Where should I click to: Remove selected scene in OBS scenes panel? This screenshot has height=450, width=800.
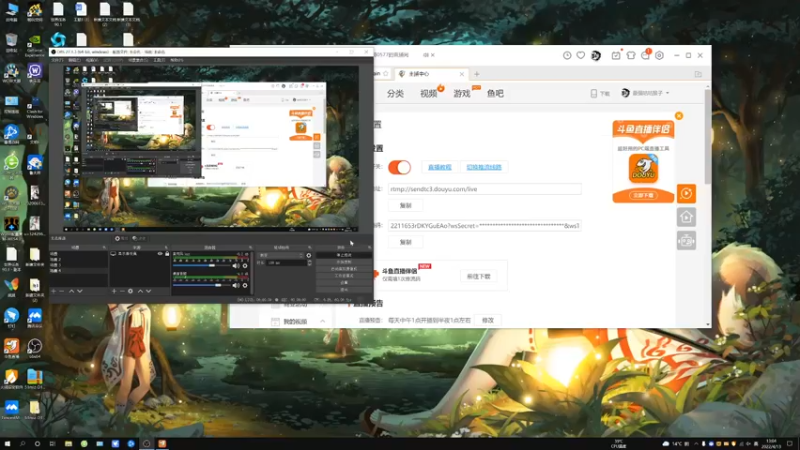click(x=62, y=291)
